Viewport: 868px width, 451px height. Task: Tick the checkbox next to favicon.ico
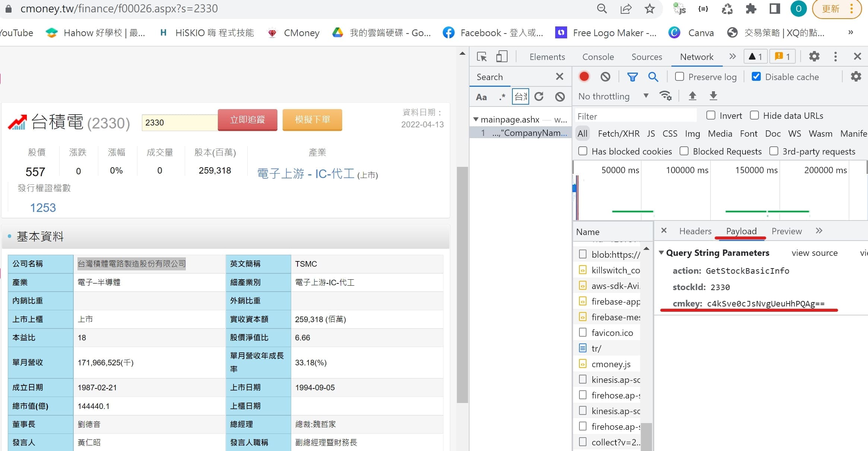(x=583, y=332)
